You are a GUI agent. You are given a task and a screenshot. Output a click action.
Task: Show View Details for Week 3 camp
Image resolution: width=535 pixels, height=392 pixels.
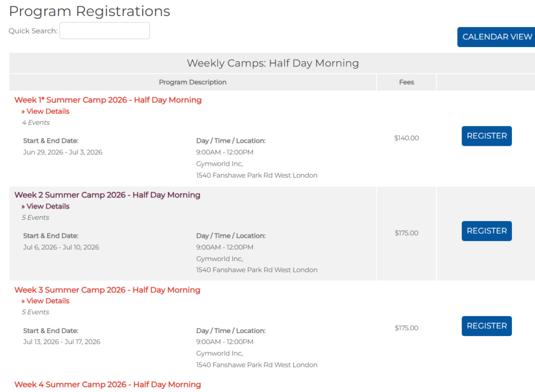pos(45,301)
